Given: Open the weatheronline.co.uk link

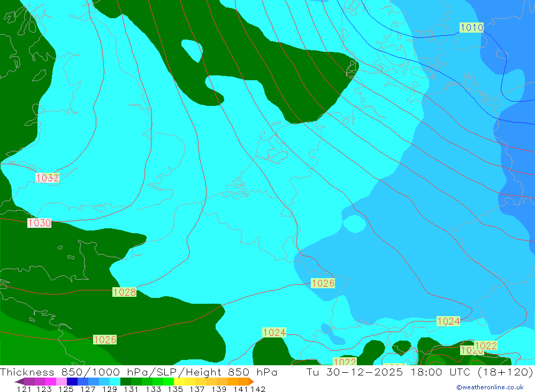Looking at the screenshot, I should (x=490, y=387).
